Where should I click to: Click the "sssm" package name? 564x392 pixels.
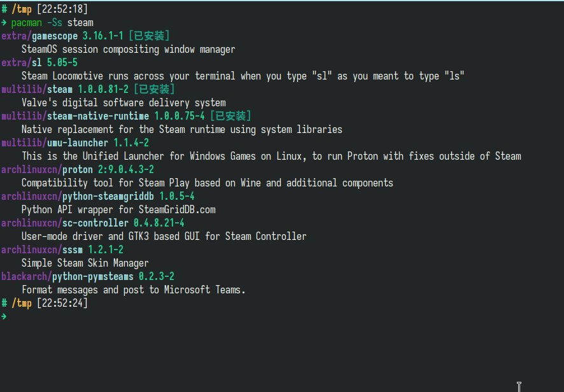(73, 249)
